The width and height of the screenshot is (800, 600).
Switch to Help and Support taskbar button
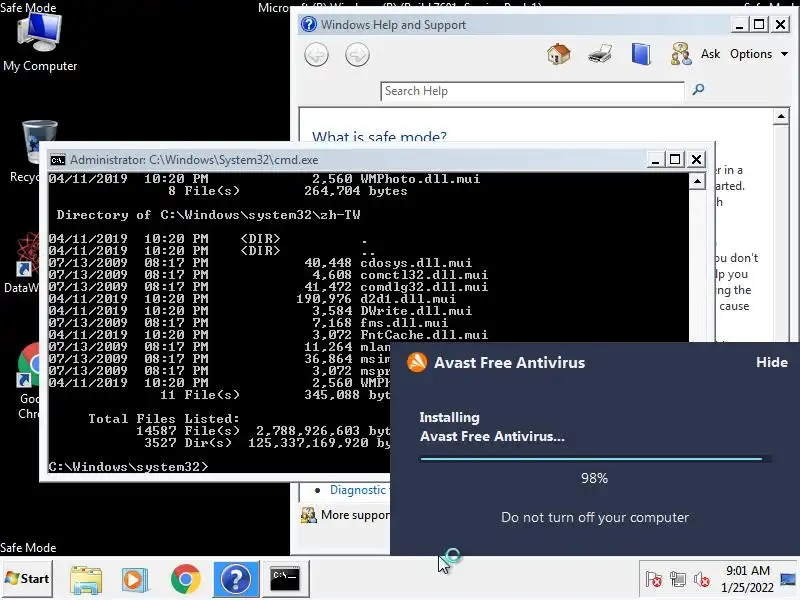tap(236, 579)
